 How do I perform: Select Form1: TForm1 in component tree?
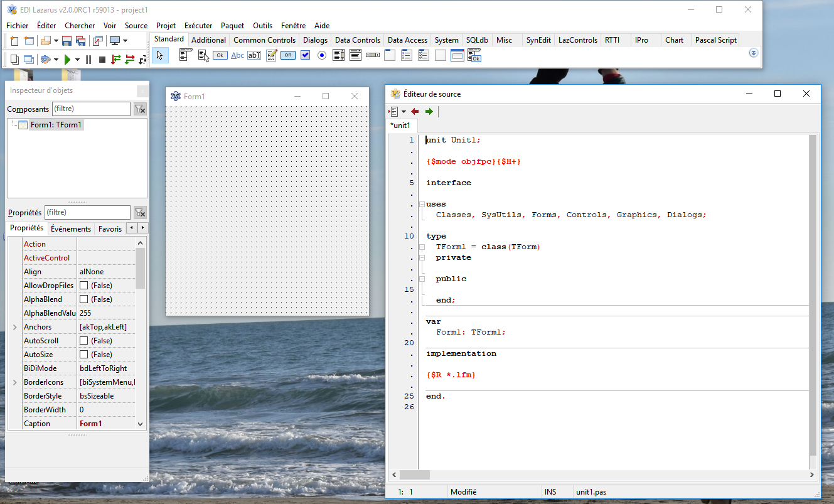[x=56, y=125]
